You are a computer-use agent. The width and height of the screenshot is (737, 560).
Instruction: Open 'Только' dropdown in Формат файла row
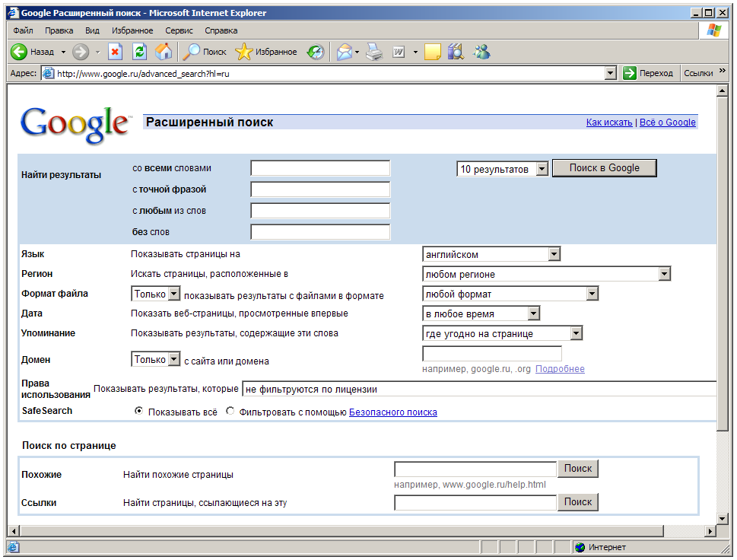point(156,294)
